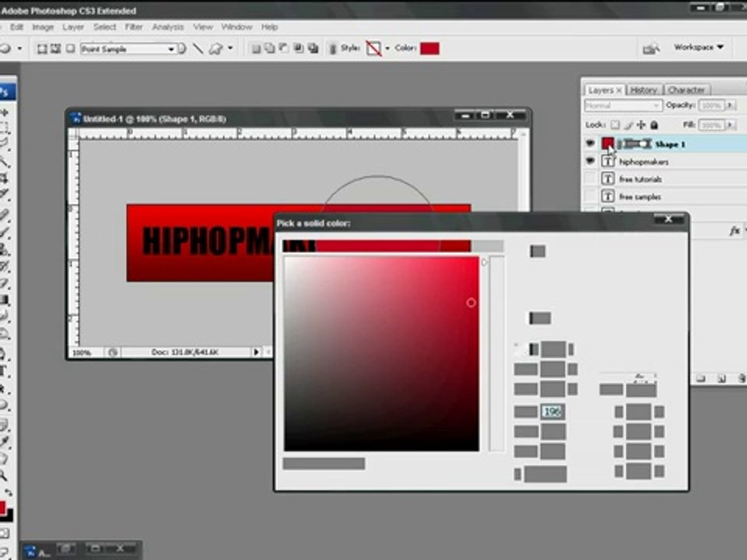Open Adobe Bridge from options bar
This screenshot has width=747, height=560.
(651, 48)
